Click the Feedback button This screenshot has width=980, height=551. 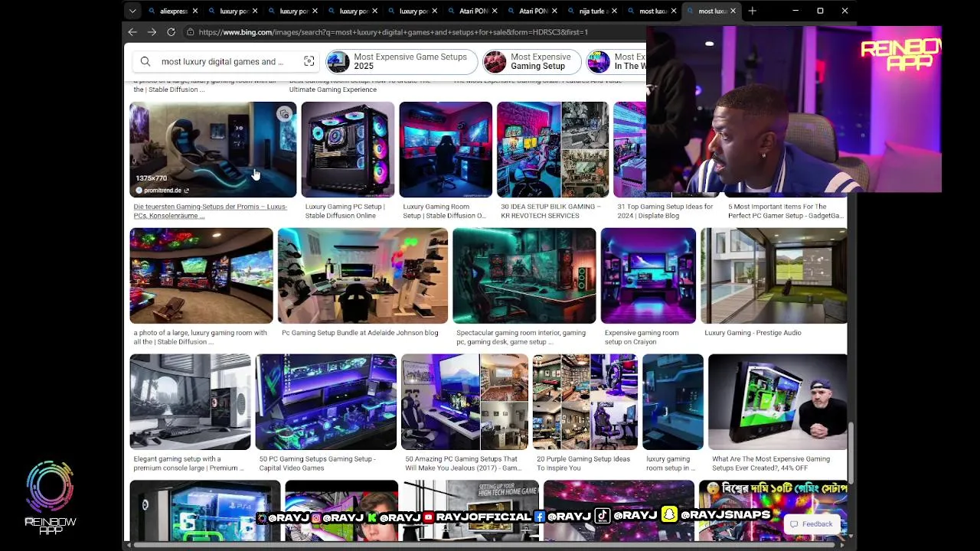pyautogui.click(x=812, y=524)
